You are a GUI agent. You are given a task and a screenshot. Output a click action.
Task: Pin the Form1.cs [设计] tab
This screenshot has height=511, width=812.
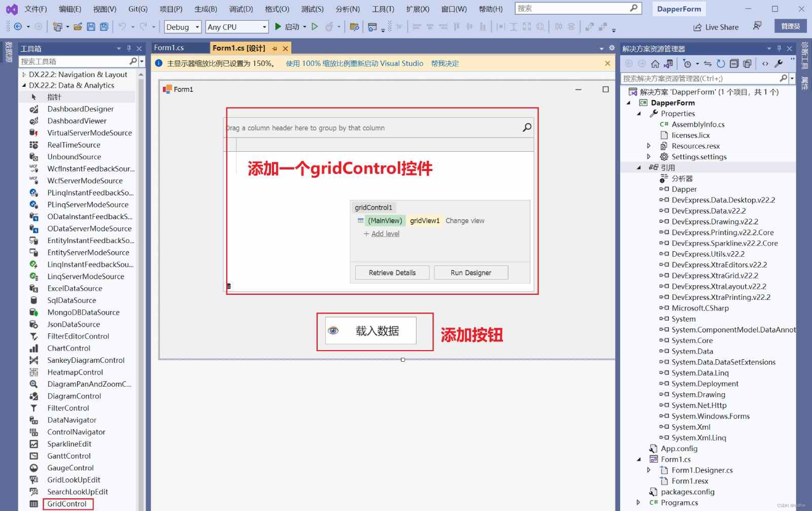tap(275, 49)
